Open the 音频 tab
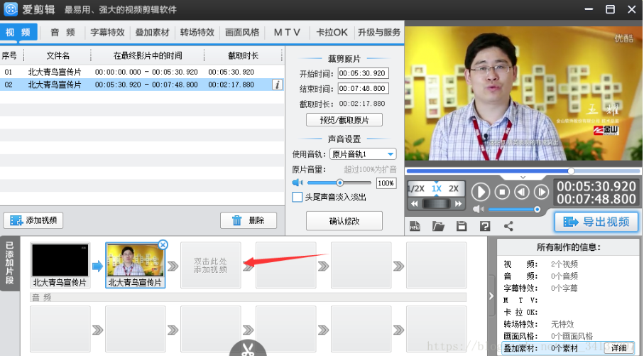 pyautogui.click(x=63, y=33)
